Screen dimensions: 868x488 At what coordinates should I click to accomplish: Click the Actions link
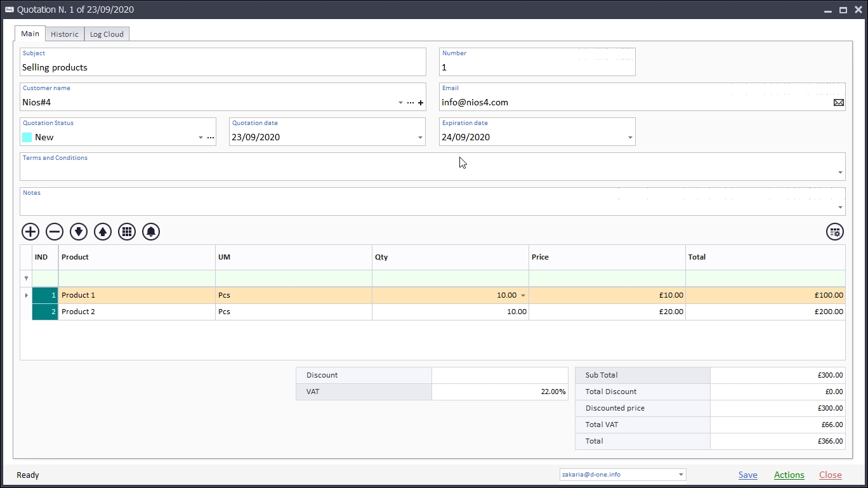[x=789, y=475]
